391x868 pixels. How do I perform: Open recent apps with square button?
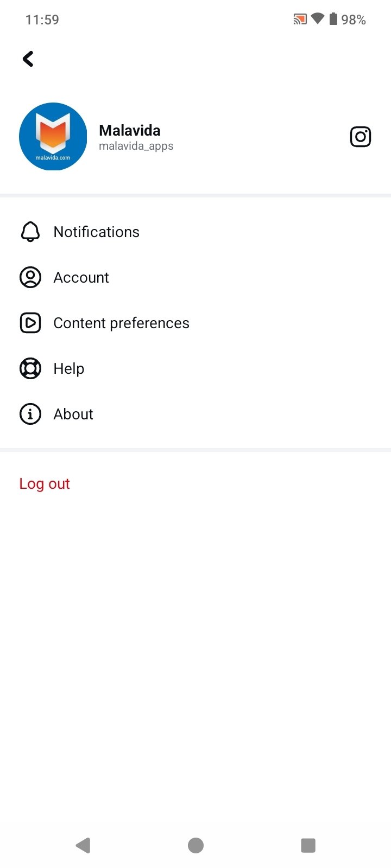pyautogui.click(x=308, y=845)
